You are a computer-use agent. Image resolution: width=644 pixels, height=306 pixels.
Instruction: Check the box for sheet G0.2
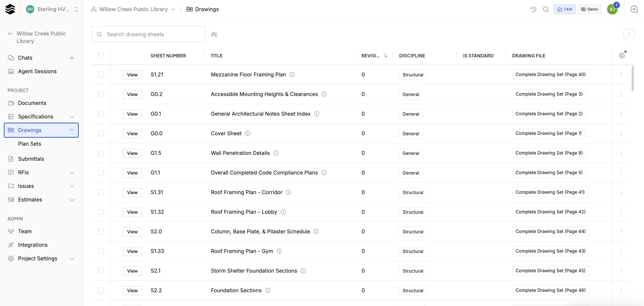tap(101, 94)
